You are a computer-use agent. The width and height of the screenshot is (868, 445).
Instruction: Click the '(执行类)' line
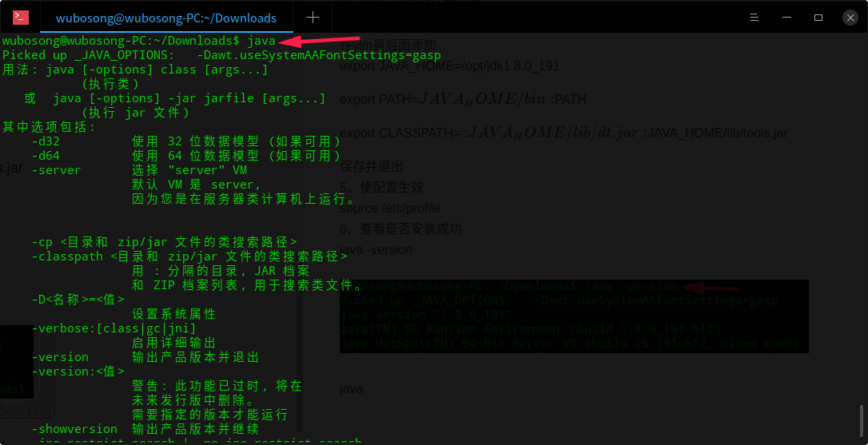point(109,84)
